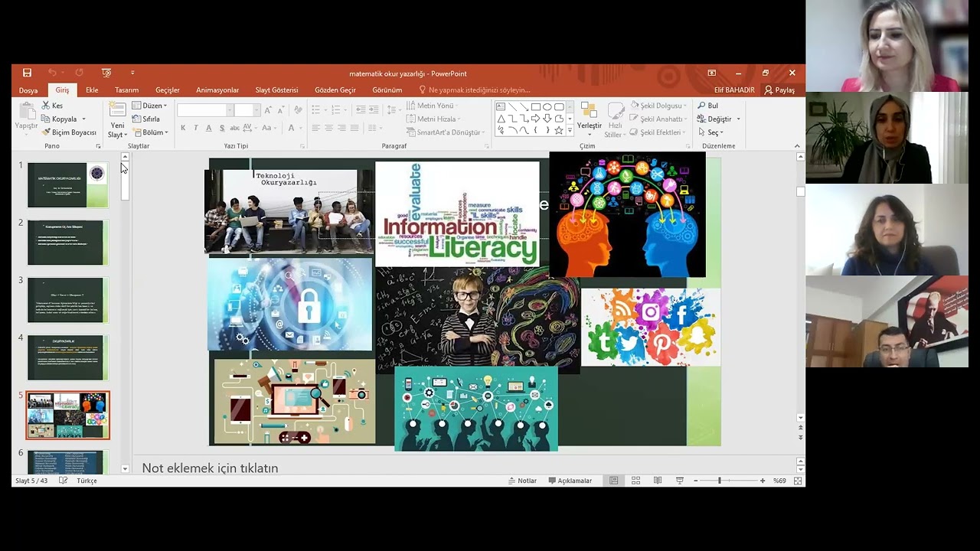Open the font name combo box arrow

point(229,110)
